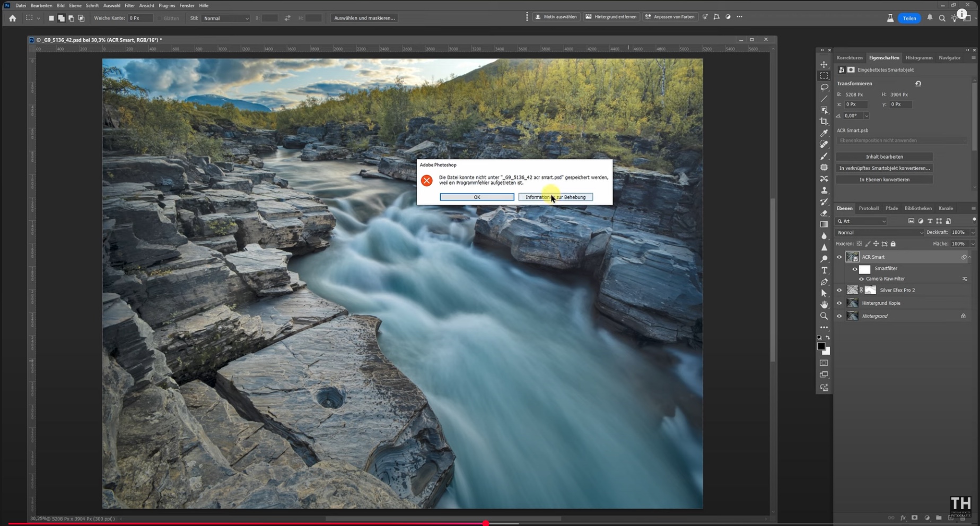The image size is (980, 526).
Task: Open the Deckkraft opacity dropdown arrow
Action: tap(973, 233)
